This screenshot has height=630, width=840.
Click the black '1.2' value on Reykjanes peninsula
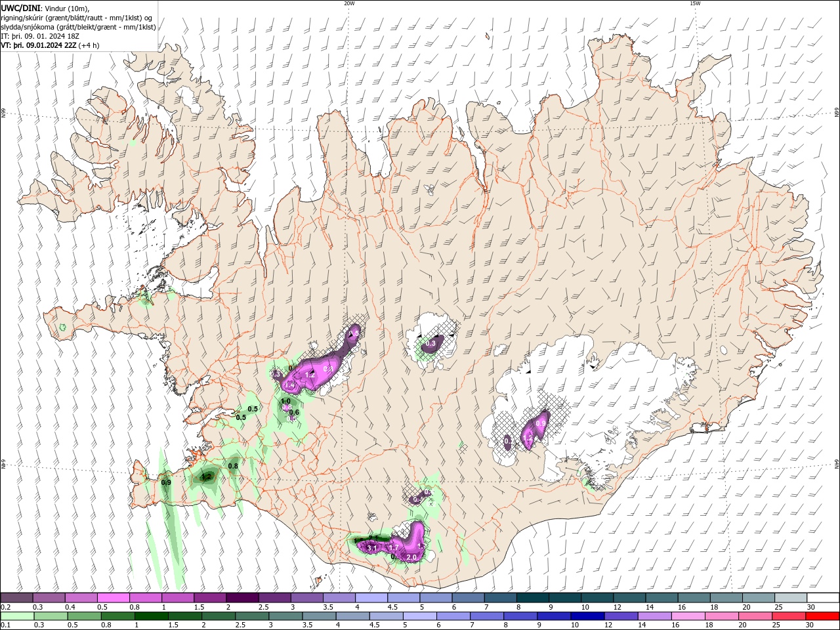[x=207, y=477]
